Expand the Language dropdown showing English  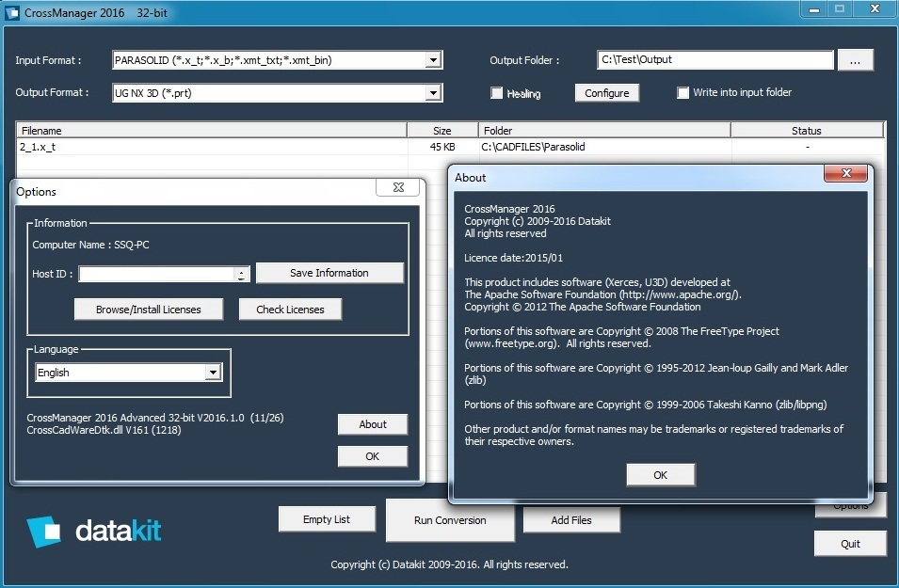213,373
